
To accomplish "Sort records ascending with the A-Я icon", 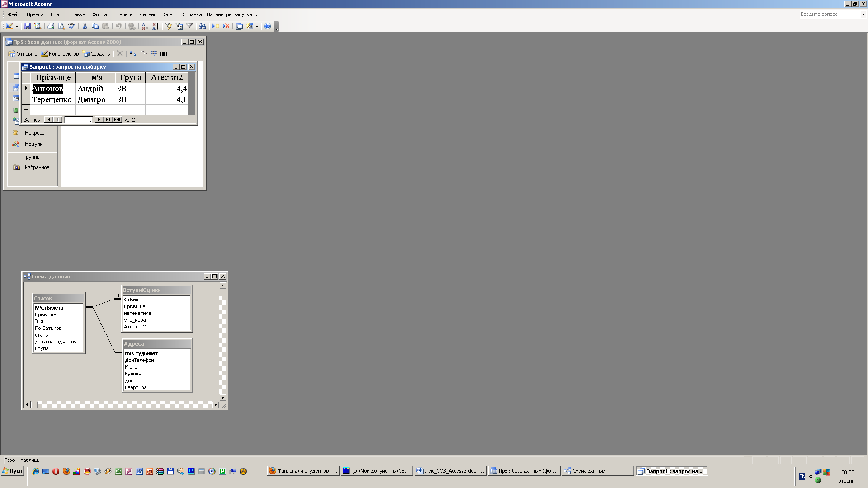I will point(145,26).
